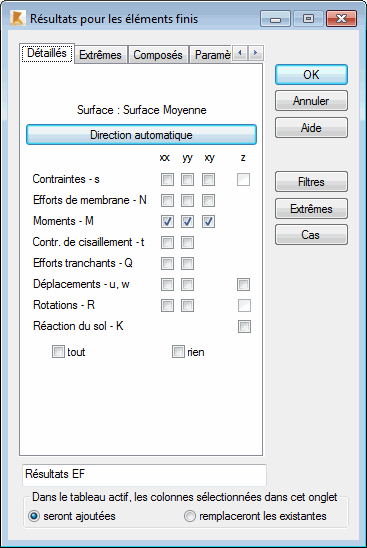Image resolution: width=367 pixels, height=548 pixels.
Task: Enable Réaction du sol - K checkbox
Action: [244, 326]
